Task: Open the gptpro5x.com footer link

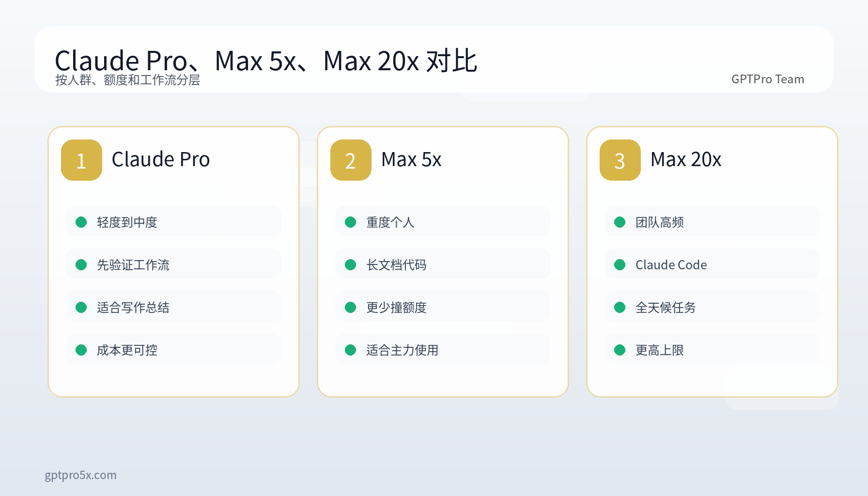Action: [x=80, y=475]
